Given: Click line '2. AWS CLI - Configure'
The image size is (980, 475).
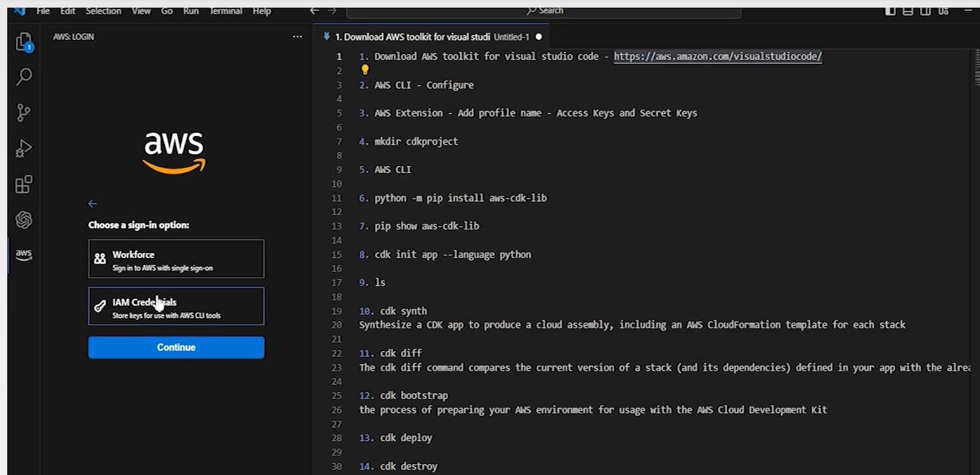Looking at the screenshot, I should point(417,85).
